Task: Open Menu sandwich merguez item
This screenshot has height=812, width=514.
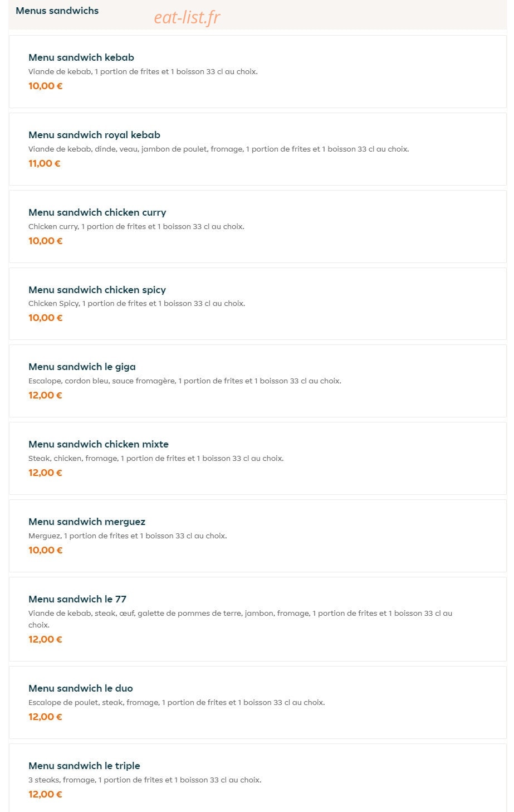Action: pyautogui.click(x=257, y=536)
